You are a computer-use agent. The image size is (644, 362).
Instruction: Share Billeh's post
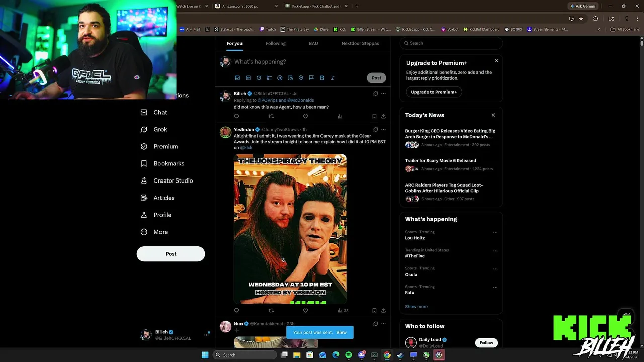[x=383, y=116]
